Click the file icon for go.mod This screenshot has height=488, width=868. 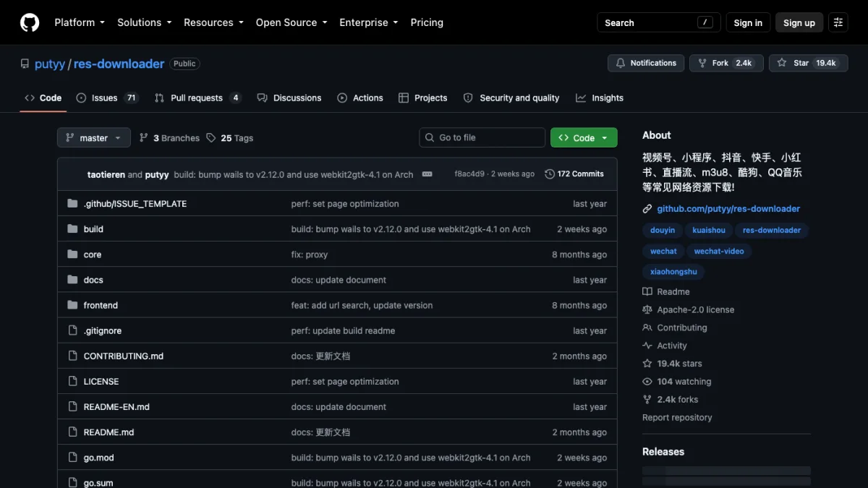tap(72, 458)
